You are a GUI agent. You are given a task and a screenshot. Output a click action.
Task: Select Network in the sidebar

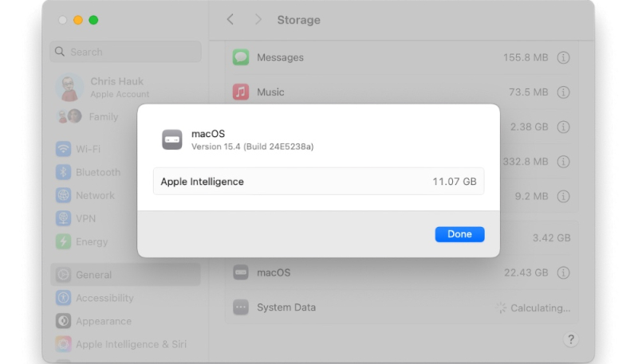click(x=95, y=195)
